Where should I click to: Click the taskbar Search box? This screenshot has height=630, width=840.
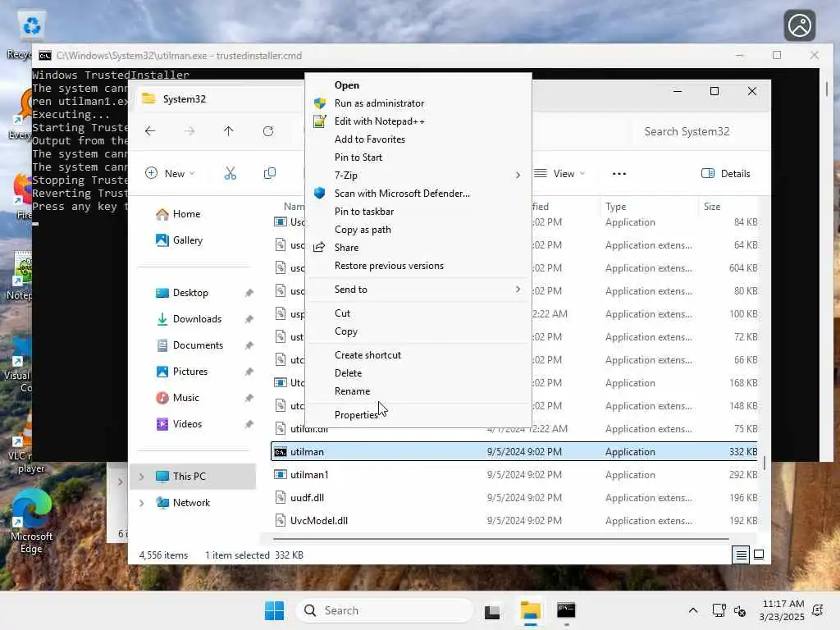click(x=385, y=610)
